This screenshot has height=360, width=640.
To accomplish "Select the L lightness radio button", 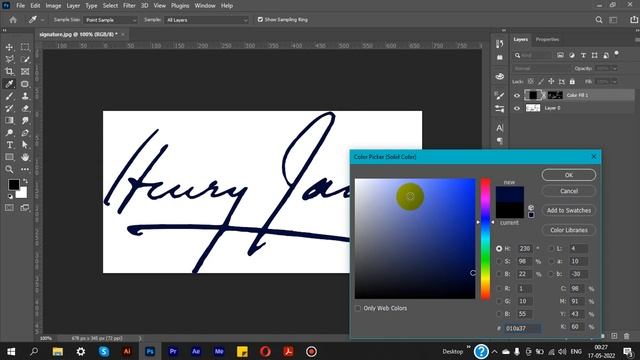I will tap(551, 248).
